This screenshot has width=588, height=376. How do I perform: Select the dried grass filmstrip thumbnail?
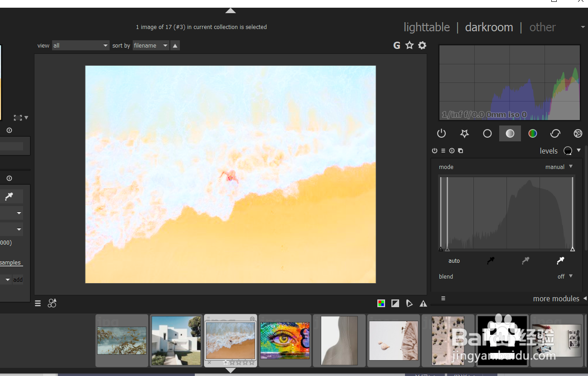coord(122,341)
